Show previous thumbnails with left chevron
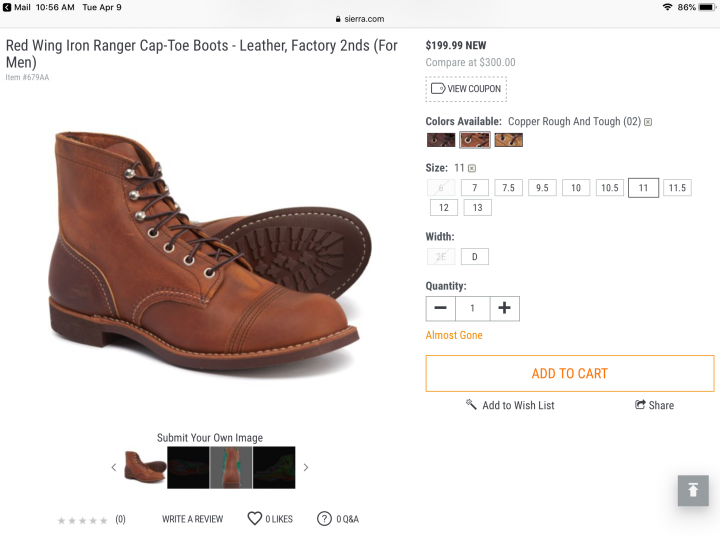 pos(114,467)
